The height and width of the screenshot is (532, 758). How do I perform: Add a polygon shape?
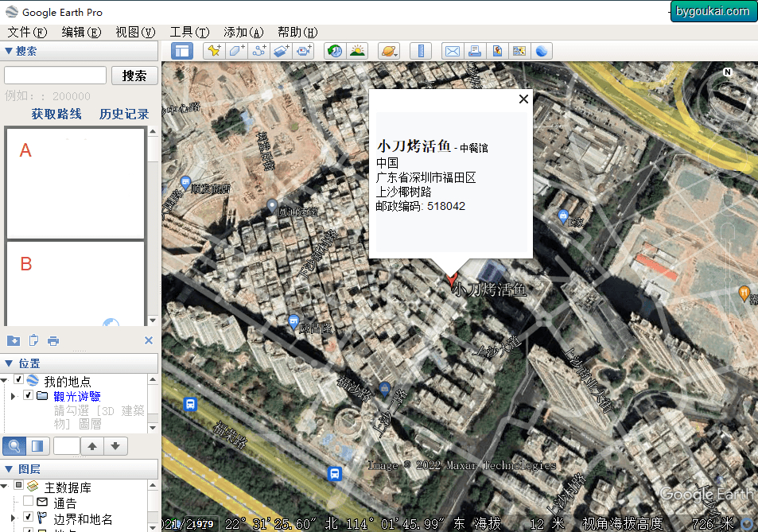[x=236, y=51]
